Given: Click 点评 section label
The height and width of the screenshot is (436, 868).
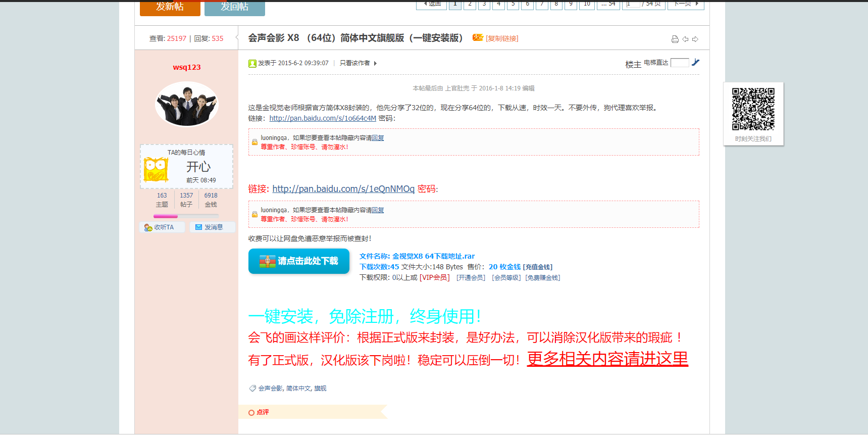Looking at the screenshot, I should click(263, 412).
